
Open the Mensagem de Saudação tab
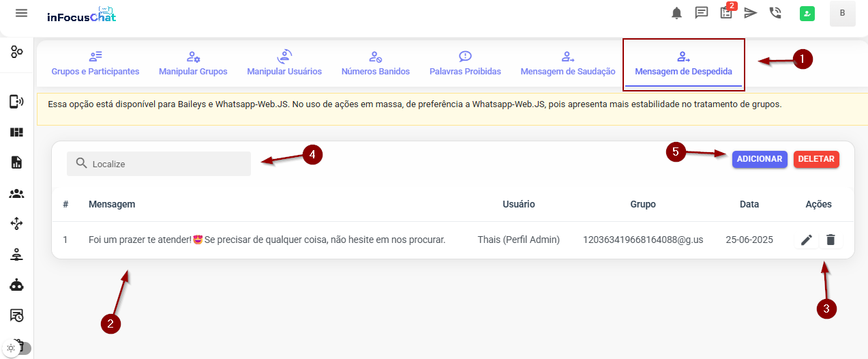point(568,63)
